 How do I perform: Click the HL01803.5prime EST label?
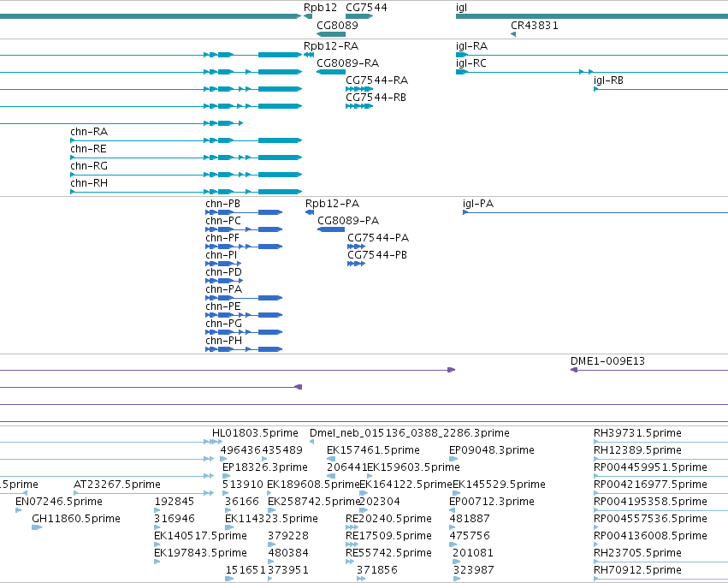coord(256,433)
